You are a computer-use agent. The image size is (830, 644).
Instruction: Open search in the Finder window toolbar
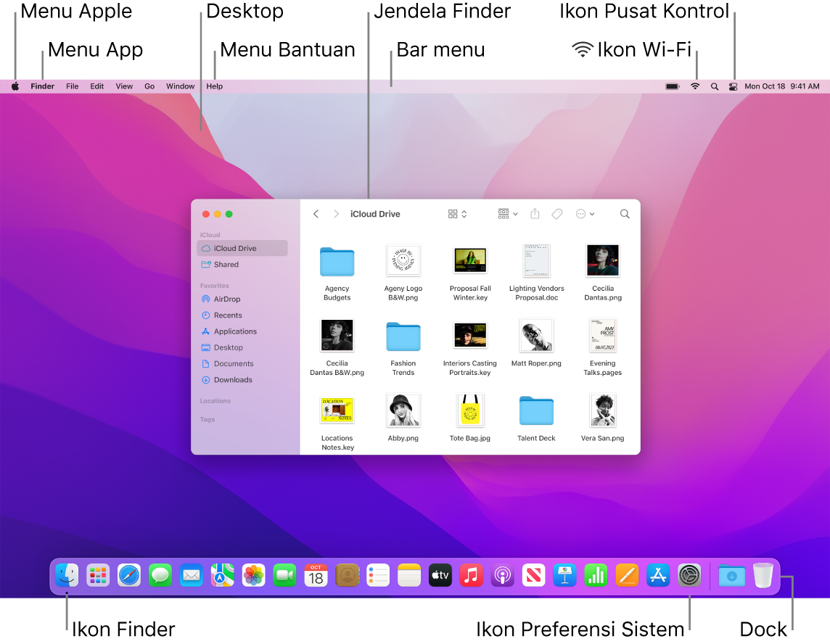pos(624,214)
